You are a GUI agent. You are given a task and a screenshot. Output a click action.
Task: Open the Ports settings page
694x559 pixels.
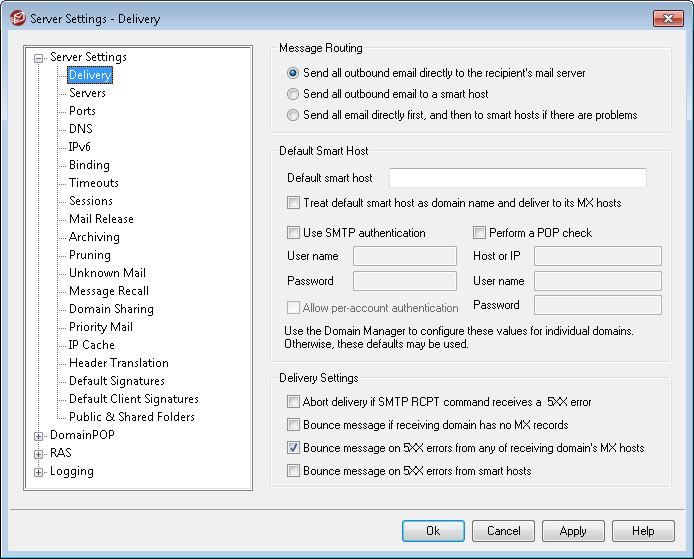click(x=82, y=111)
